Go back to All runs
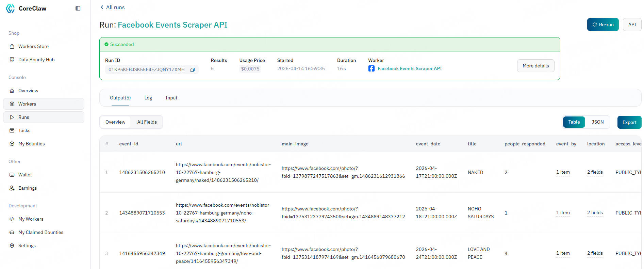 [113, 7]
